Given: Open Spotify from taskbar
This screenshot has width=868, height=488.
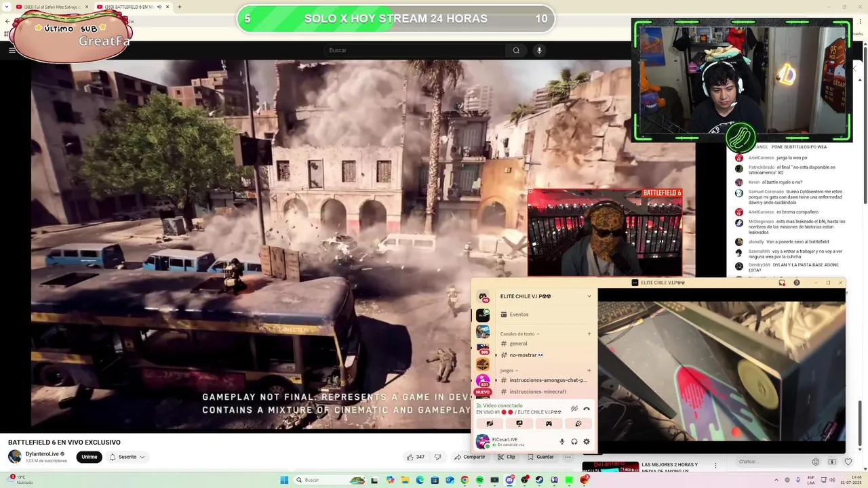Looking at the screenshot, I should (x=479, y=480).
